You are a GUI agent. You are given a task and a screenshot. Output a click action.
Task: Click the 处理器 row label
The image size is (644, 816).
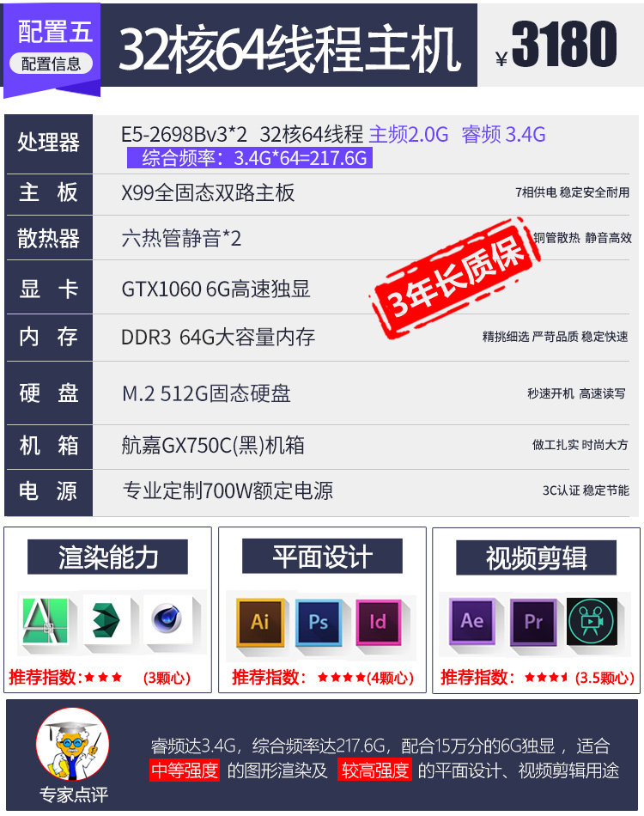point(48,143)
